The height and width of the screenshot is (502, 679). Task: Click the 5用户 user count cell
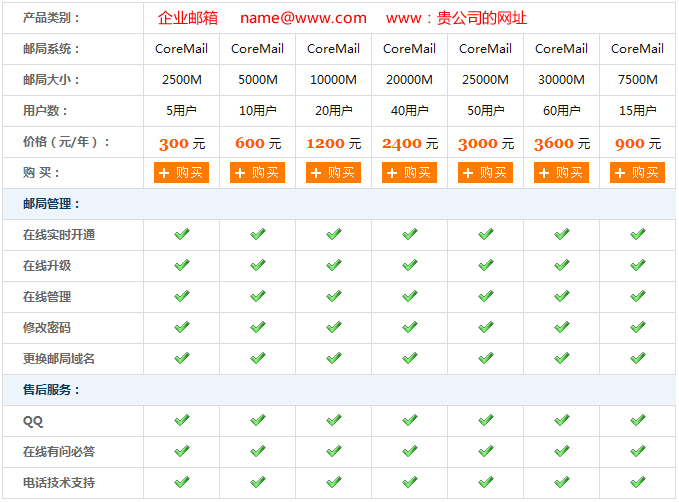coord(181,111)
